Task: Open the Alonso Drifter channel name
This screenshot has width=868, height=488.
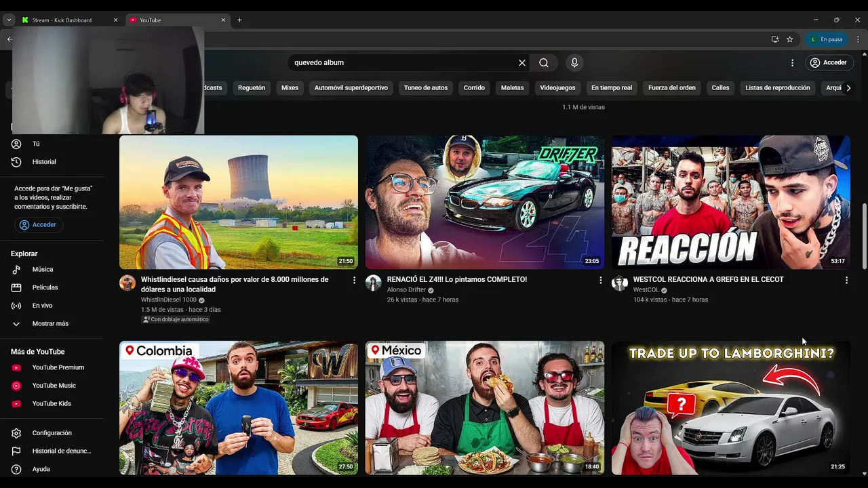Action: click(407, 290)
